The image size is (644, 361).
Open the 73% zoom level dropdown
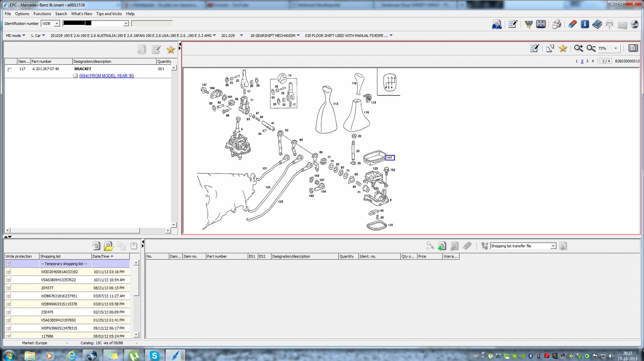tap(615, 48)
